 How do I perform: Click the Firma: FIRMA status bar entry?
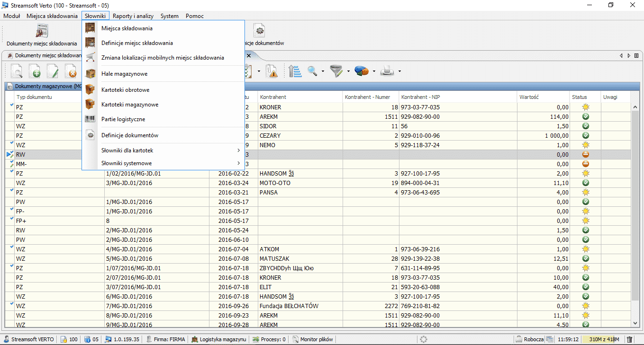pyautogui.click(x=166, y=339)
